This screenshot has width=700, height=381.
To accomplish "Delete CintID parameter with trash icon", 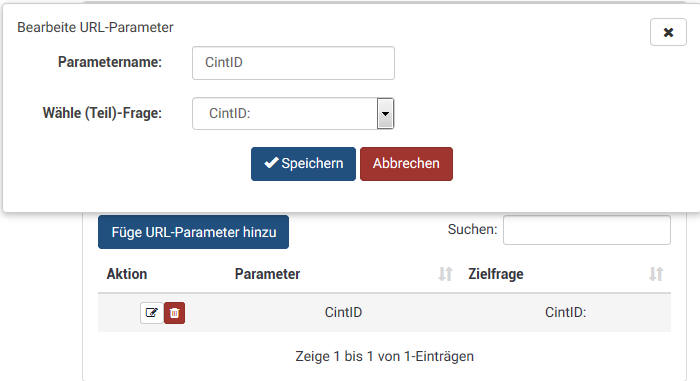I will [175, 313].
